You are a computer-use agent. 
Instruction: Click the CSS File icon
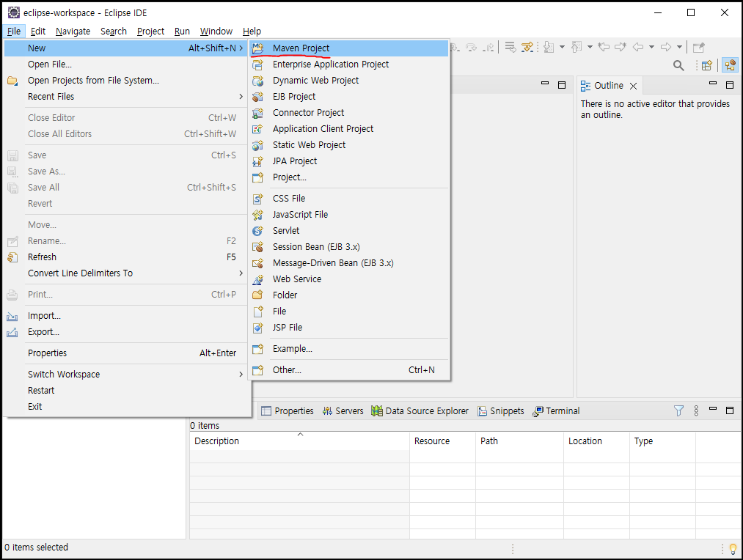point(257,199)
